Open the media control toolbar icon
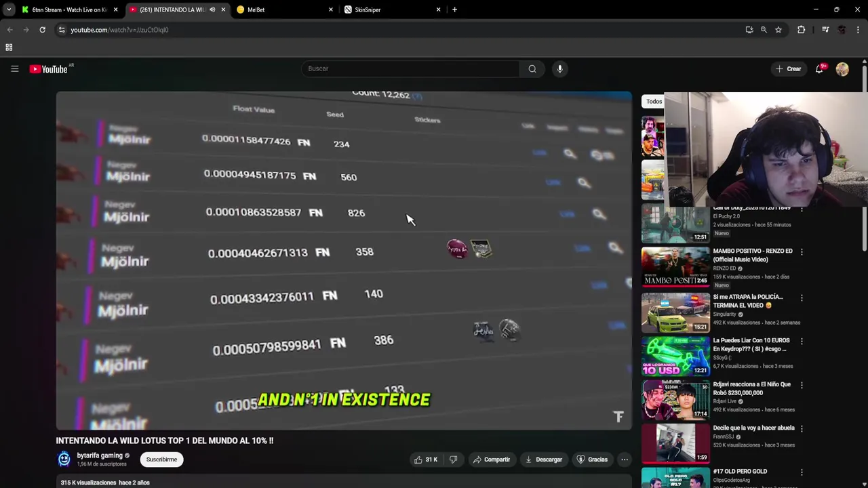 click(x=825, y=30)
